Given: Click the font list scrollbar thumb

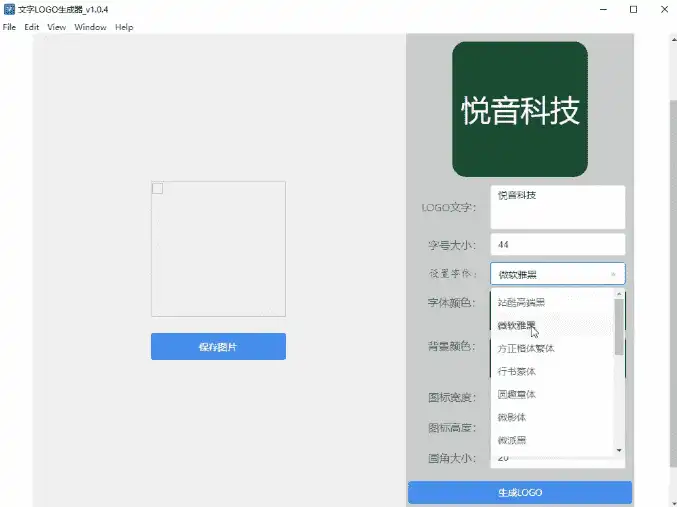Looking at the screenshot, I should 619,327.
